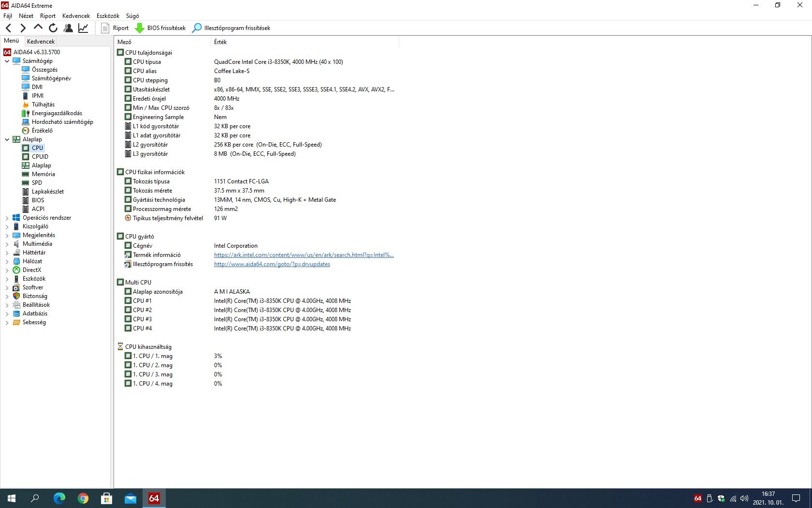Click the Mező column header
This screenshot has height=508, width=812.
163,42
